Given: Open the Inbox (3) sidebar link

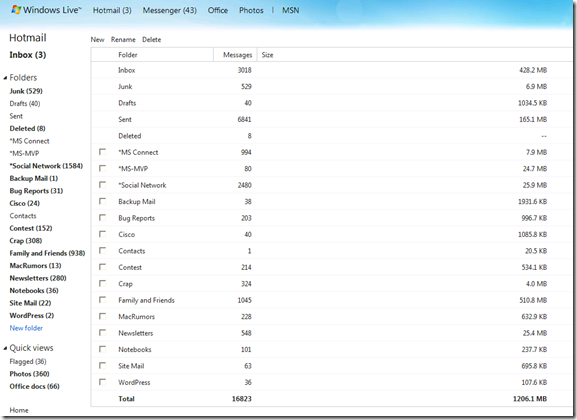Looking at the screenshot, I should (28, 55).
